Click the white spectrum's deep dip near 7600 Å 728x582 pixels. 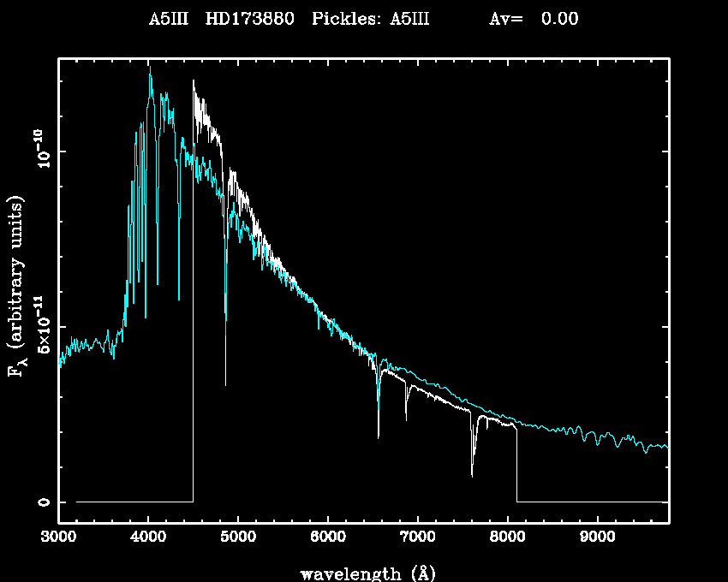[472, 475]
